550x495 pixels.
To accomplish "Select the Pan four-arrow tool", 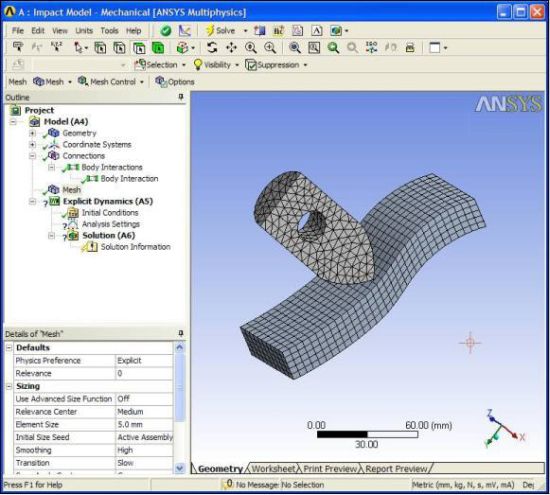I will [x=232, y=47].
